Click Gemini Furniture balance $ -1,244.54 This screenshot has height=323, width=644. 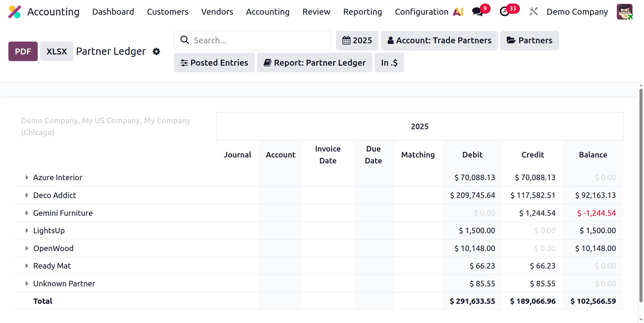click(x=597, y=213)
